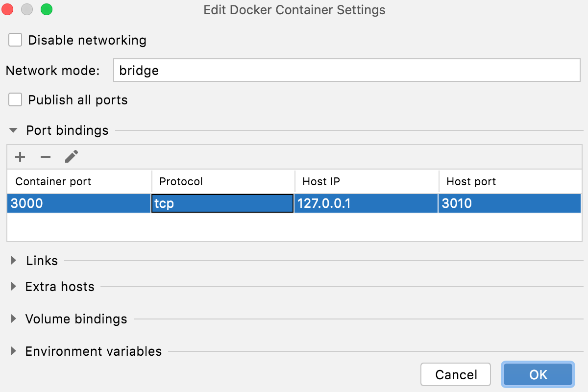Expand the Links section
The height and width of the screenshot is (392, 588).
tap(12, 261)
